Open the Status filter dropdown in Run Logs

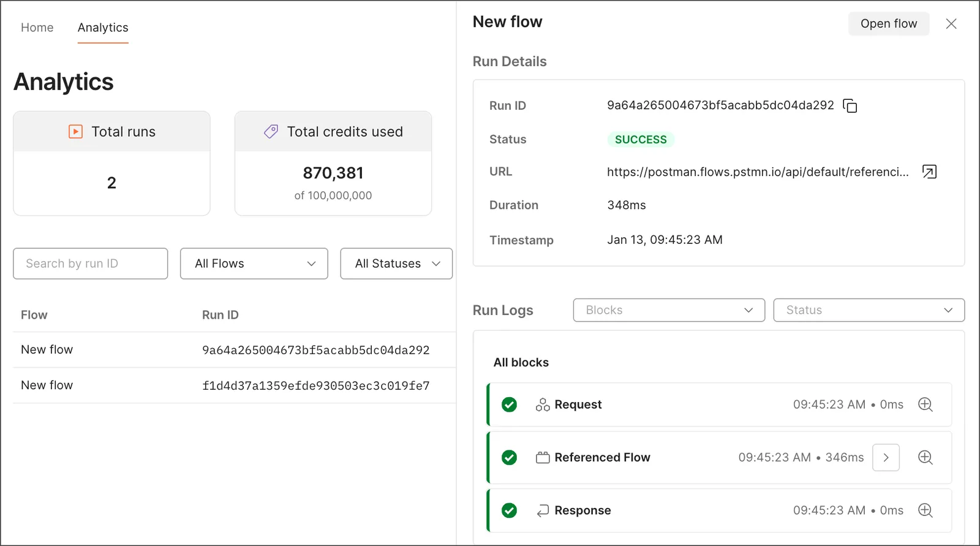click(869, 310)
